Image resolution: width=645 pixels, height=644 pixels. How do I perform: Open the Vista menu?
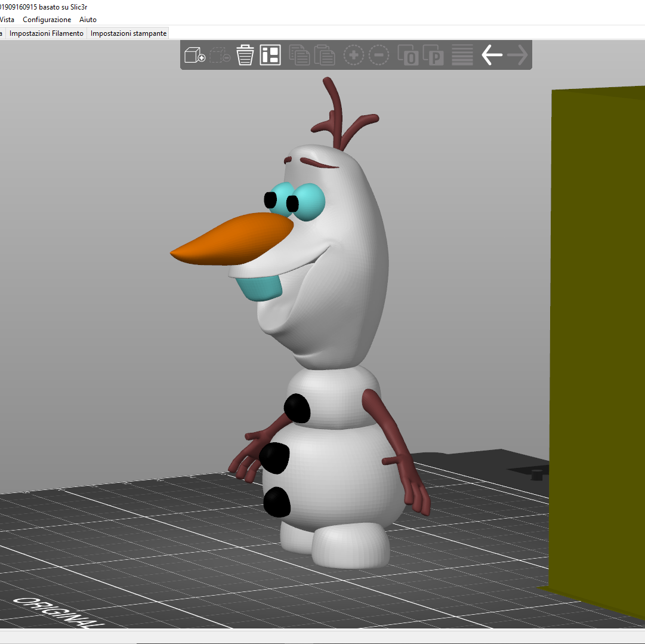click(x=7, y=19)
